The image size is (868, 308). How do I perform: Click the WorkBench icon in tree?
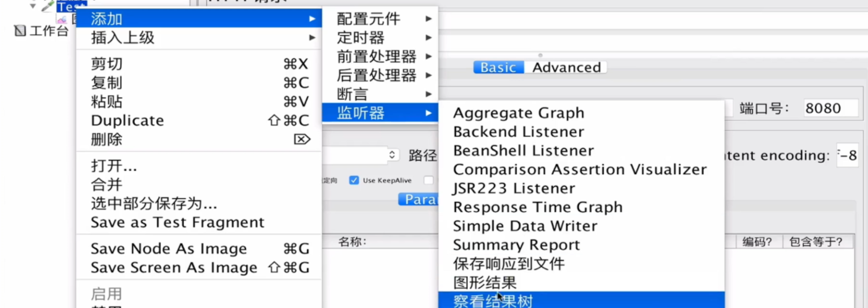point(20,31)
